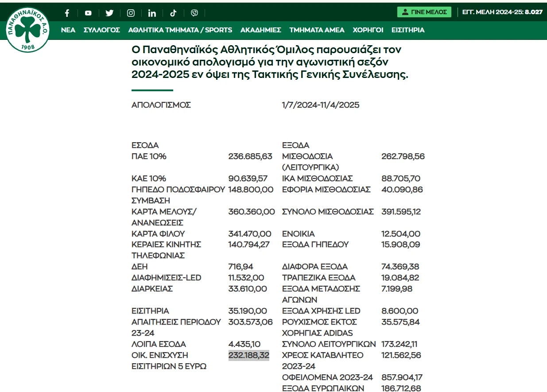The height and width of the screenshot is (392, 547).
Task: Open the TikTok icon
Action: tap(173, 13)
